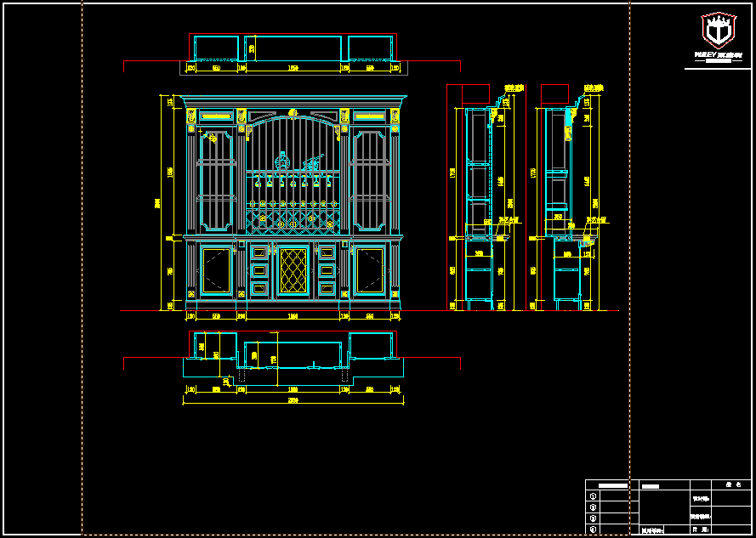Select the circled number 4 revision marker
This screenshot has height=538, width=756.
click(x=593, y=529)
